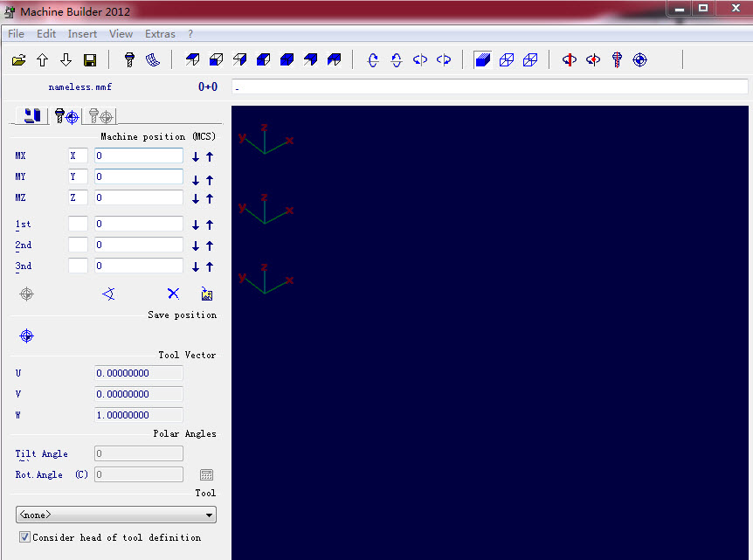The width and height of the screenshot is (753, 560).
Task: Open the Edit menu
Action: pos(46,34)
